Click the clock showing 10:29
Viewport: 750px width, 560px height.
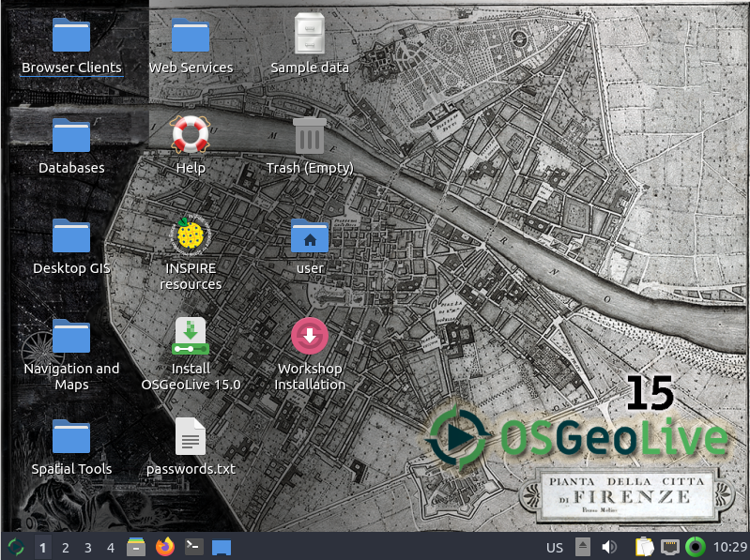(730, 548)
